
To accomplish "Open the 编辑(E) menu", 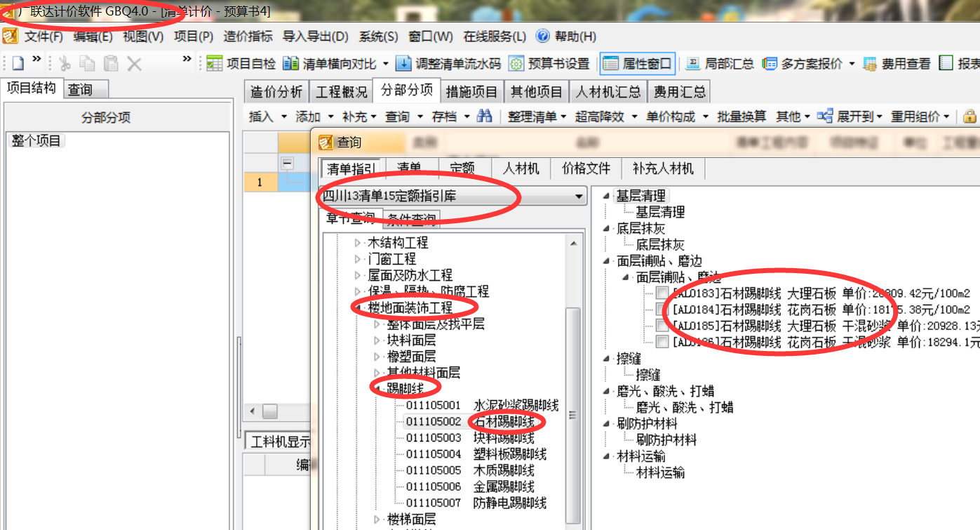I will [93, 37].
